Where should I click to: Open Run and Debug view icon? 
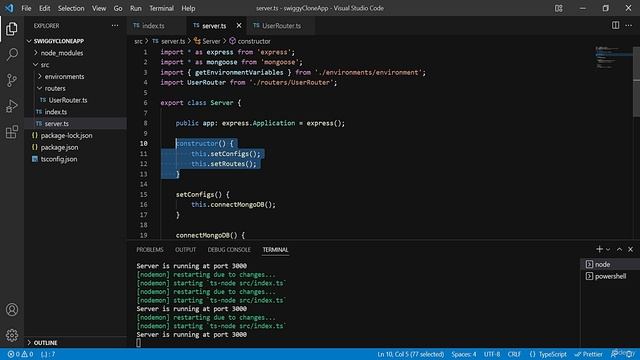tap(12, 106)
